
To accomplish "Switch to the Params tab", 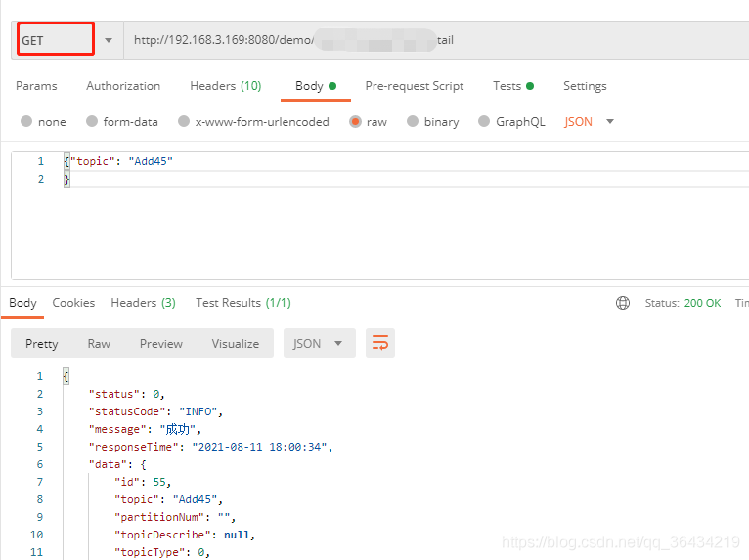I will tap(36, 86).
